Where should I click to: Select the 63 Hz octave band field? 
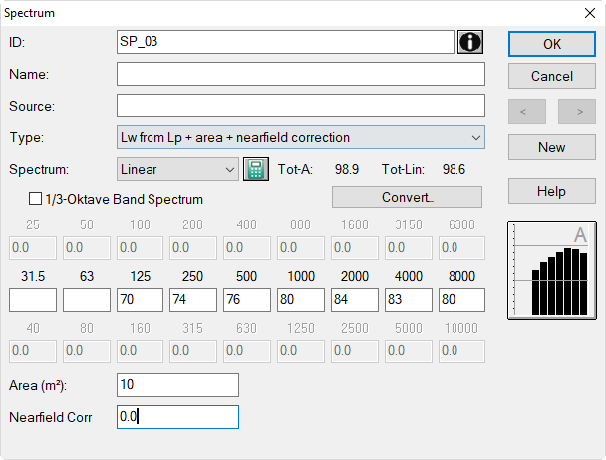click(87, 300)
